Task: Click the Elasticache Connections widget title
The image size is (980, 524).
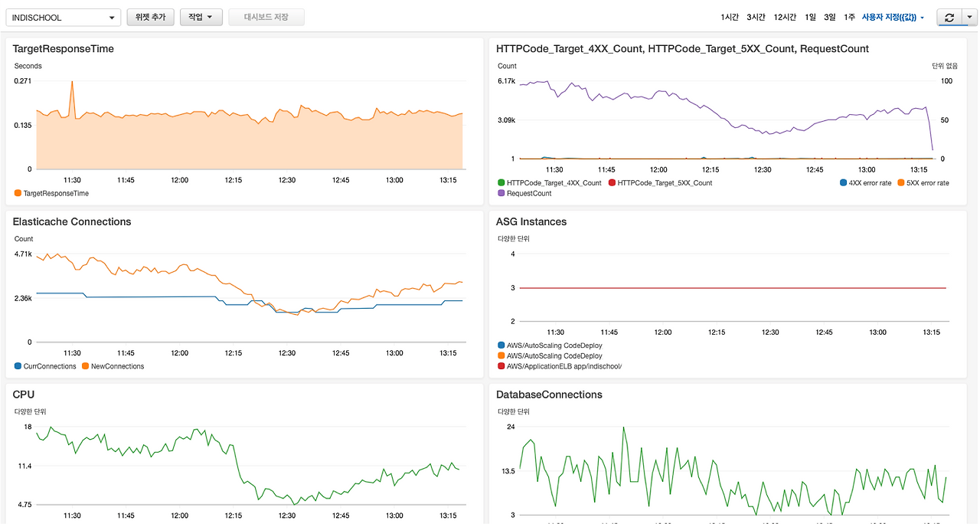Action: [x=72, y=222]
